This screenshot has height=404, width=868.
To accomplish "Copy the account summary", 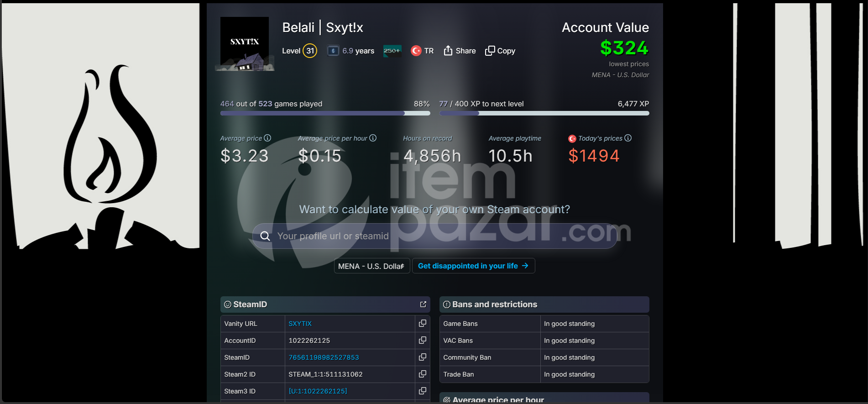I will point(500,51).
